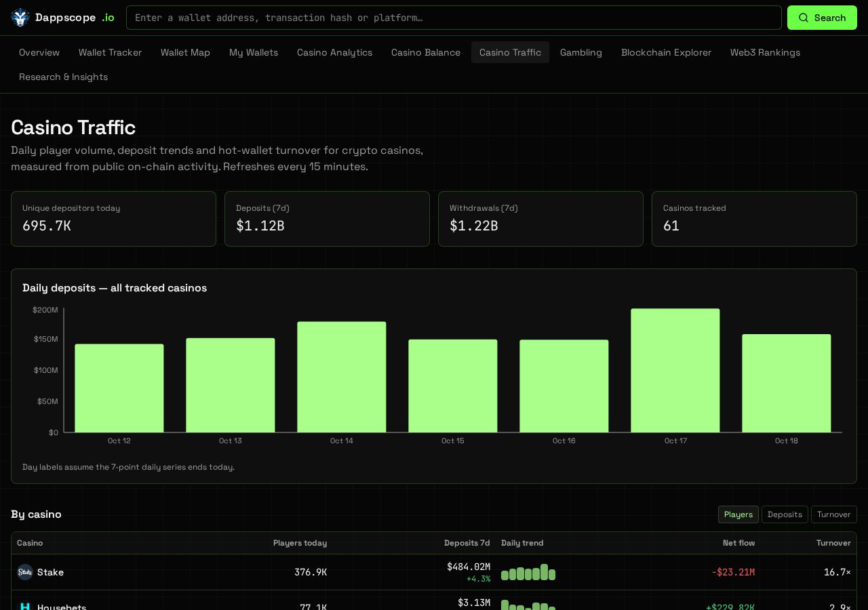Click the day labels footnote text
Image resolution: width=868 pixels, height=610 pixels.
click(x=128, y=467)
